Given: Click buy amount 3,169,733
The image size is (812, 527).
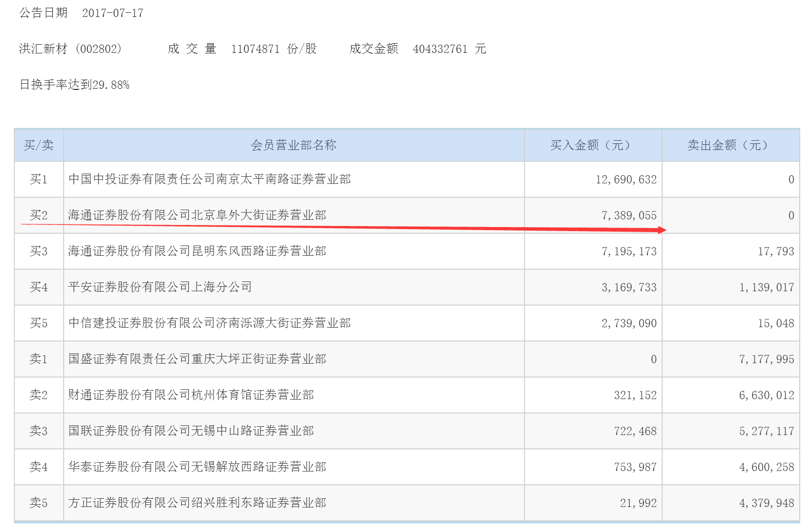Looking at the screenshot, I should tap(629, 287).
